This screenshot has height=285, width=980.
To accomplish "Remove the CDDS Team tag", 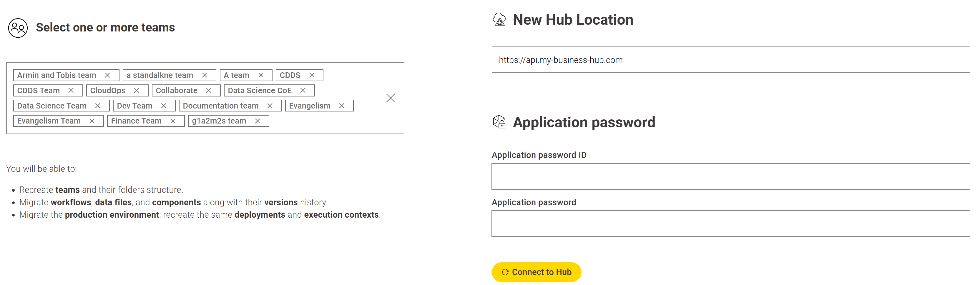I will [71, 90].
